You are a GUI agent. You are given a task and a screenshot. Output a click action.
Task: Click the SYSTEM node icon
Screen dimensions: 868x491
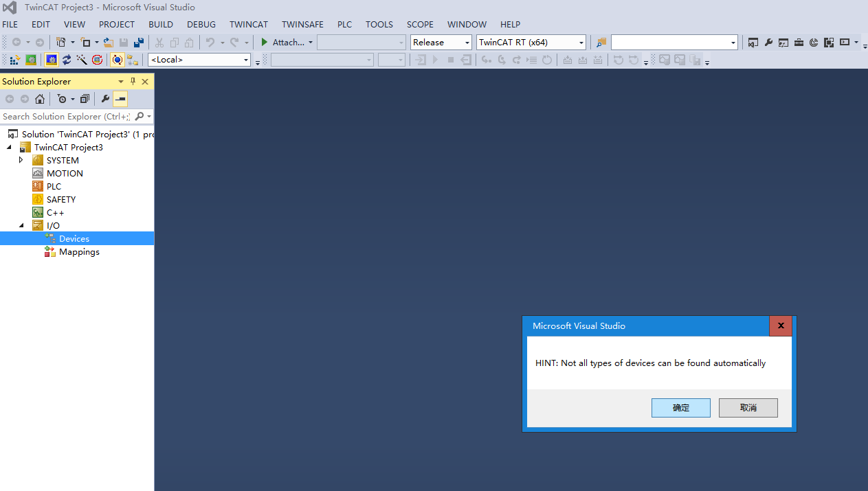[x=38, y=160]
